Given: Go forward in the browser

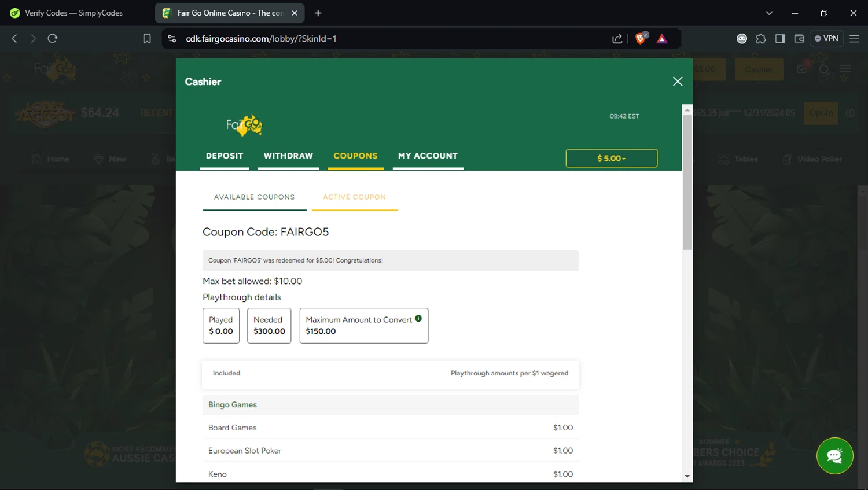Looking at the screenshot, I should [33, 39].
